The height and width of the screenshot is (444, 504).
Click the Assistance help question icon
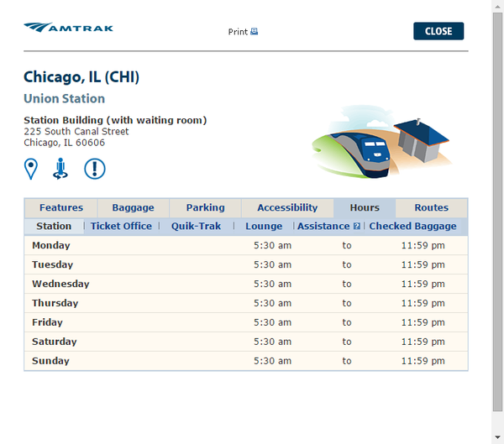(x=356, y=226)
